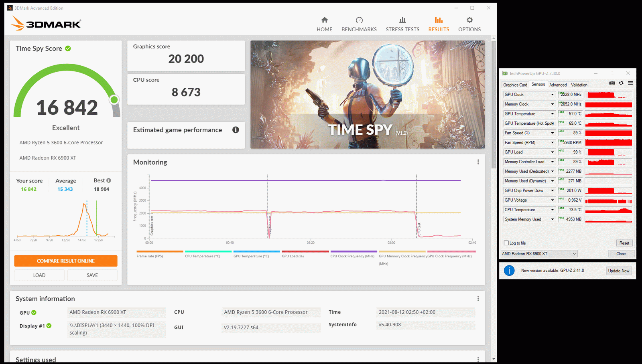Expand System Memory Used dropdown
Screen dimensions: 642x364
point(552,220)
